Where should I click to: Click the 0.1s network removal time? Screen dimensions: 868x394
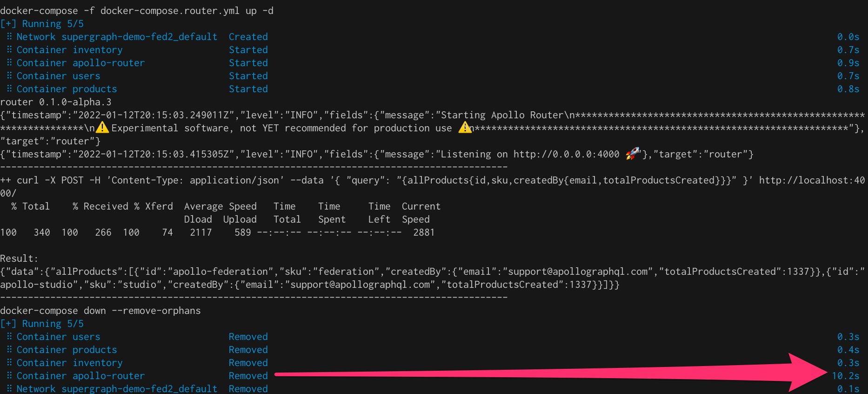tap(848, 388)
